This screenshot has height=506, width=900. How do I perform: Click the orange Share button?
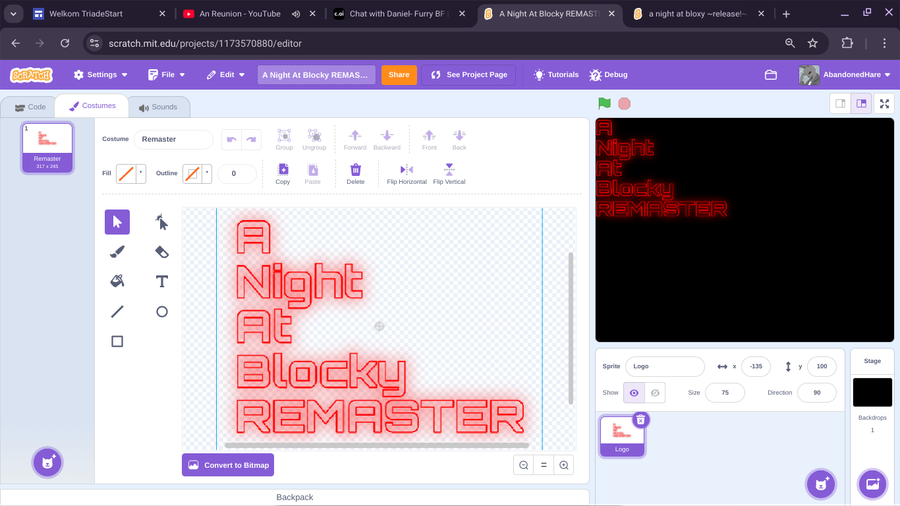[399, 75]
